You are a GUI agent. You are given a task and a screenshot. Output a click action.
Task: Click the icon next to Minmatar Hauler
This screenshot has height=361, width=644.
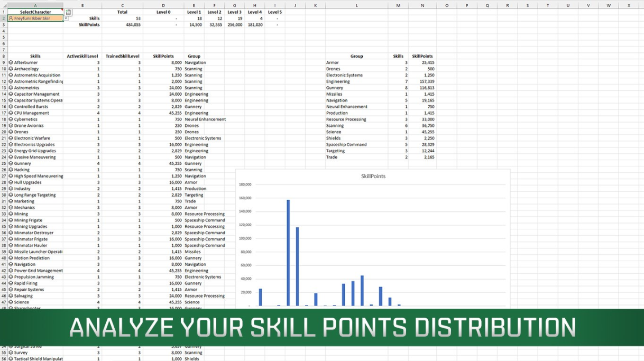click(x=11, y=245)
